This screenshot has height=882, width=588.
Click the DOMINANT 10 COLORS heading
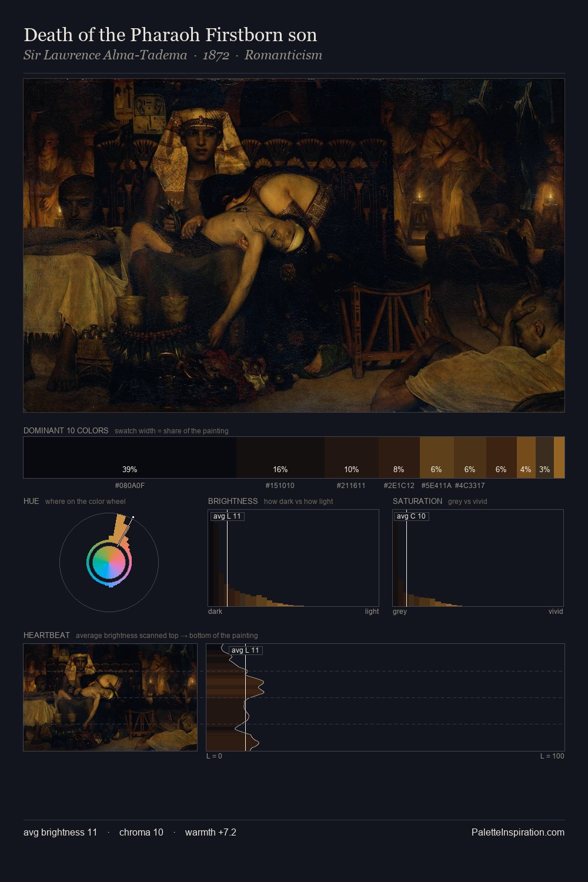[x=66, y=430]
